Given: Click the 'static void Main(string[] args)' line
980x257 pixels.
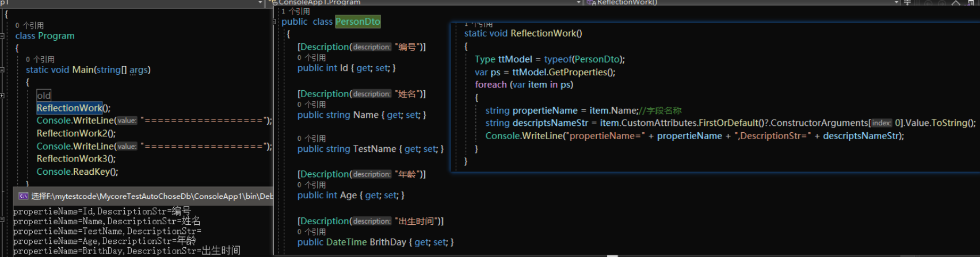Looking at the screenshot, I should 88,70.
